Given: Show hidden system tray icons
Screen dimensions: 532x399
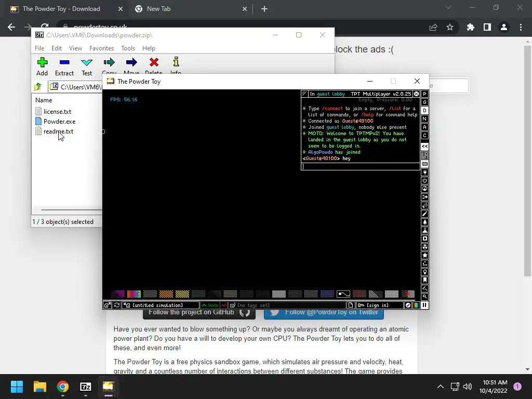Looking at the screenshot, I should point(441,387).
